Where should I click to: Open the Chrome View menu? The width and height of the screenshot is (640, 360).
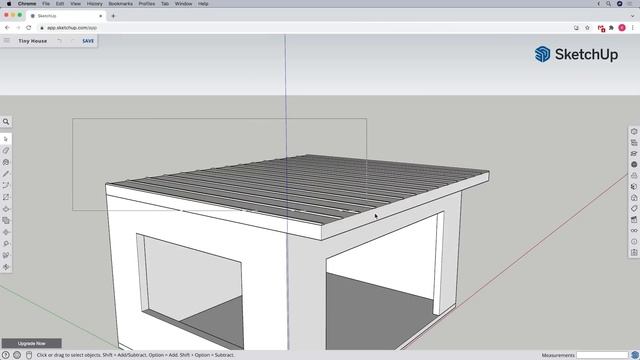76,4
